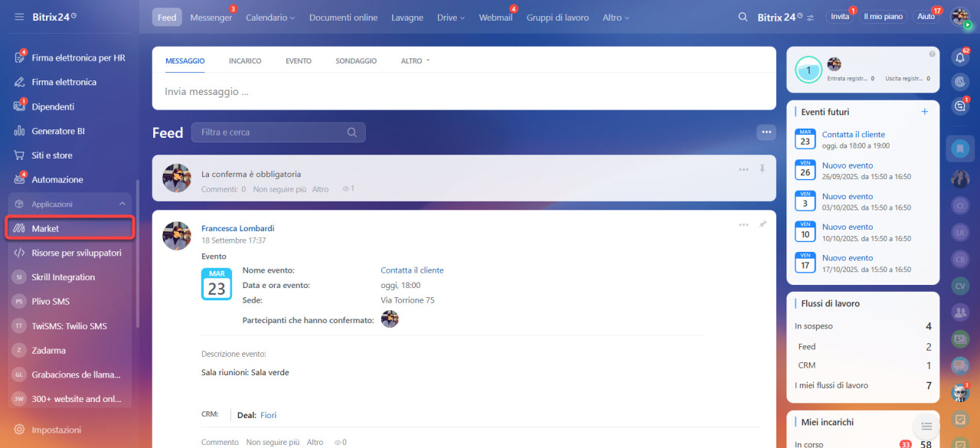Click the Invita button
The width and height of the screenshot is (980, 448).
(840, 17)
